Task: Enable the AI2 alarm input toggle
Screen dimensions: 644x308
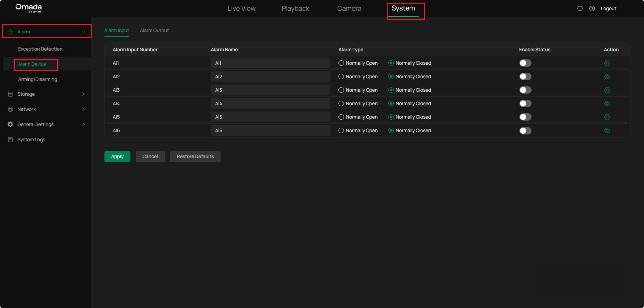Action: tap(525, 77)
